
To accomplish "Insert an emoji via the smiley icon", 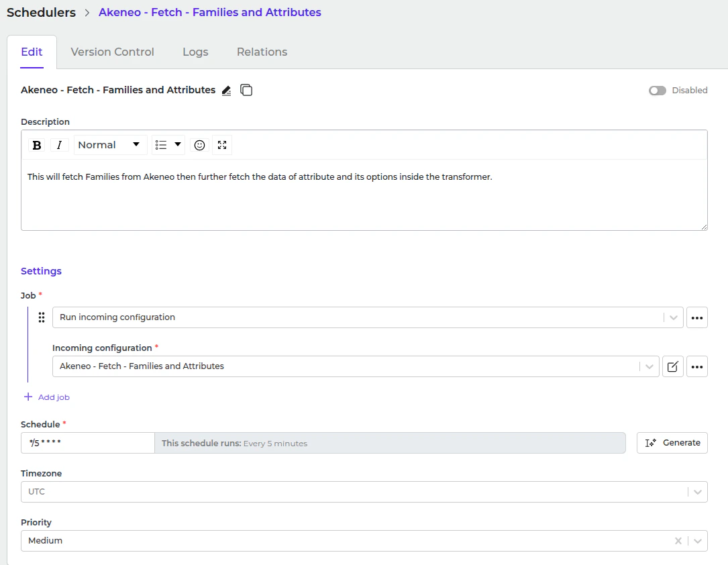I will (x=199, y=146).
